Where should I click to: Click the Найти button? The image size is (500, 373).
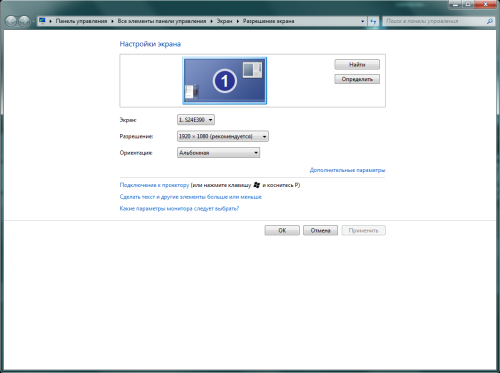pos(357,65)
